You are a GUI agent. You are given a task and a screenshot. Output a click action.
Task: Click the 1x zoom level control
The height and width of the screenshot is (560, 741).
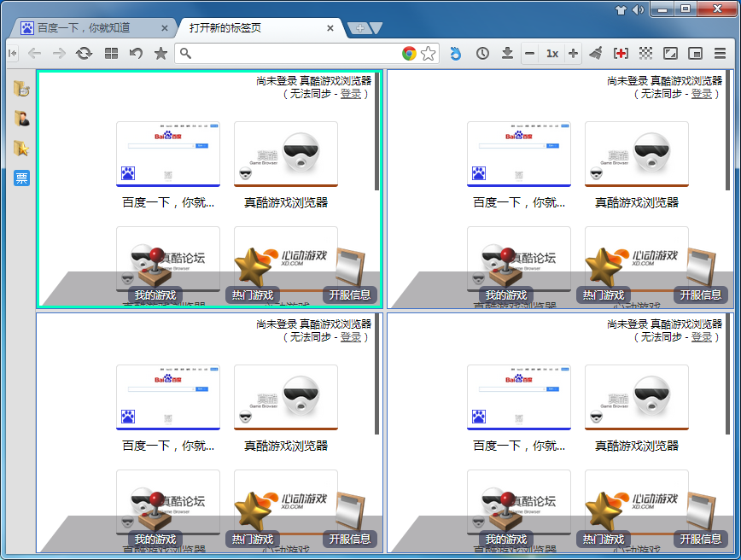click(x=551, y=53)
